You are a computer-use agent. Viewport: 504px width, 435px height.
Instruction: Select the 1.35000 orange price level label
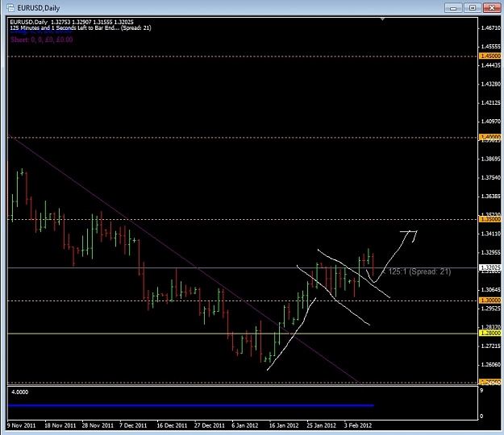tap(490, 219)
